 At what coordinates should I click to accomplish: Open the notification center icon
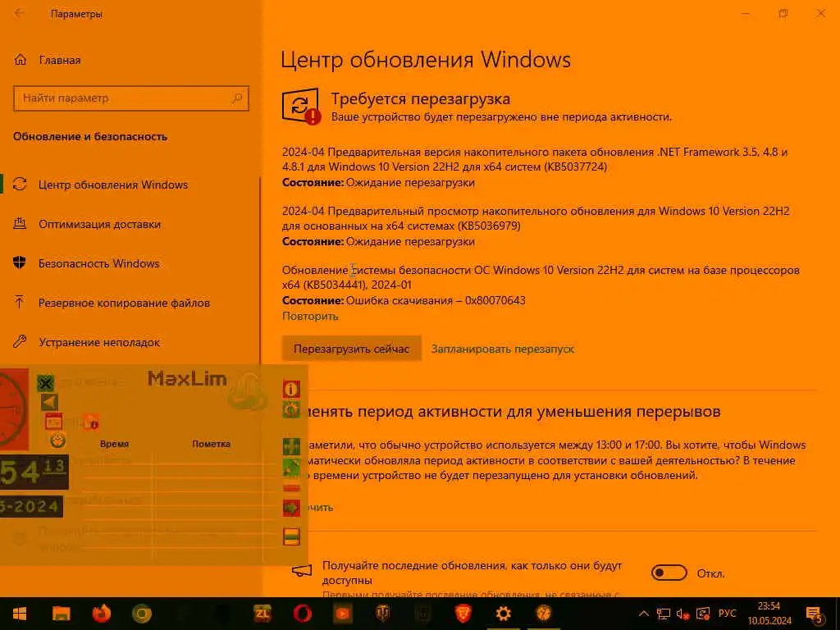814,614
